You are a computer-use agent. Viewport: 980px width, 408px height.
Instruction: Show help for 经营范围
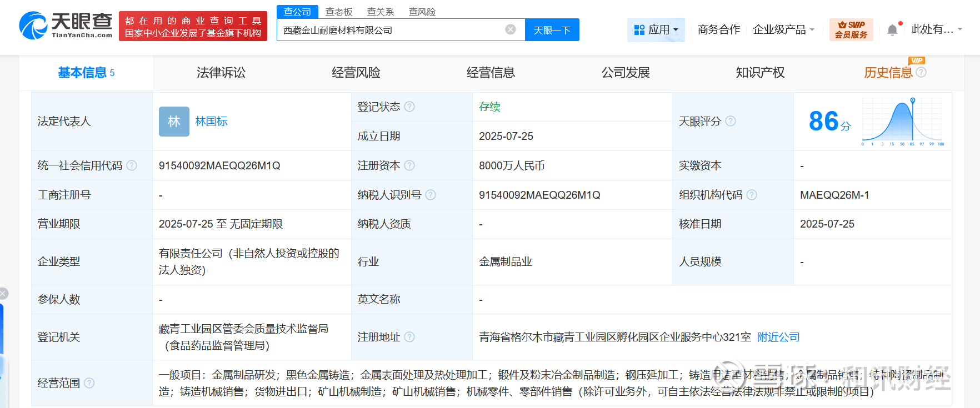tap(89, 383)
